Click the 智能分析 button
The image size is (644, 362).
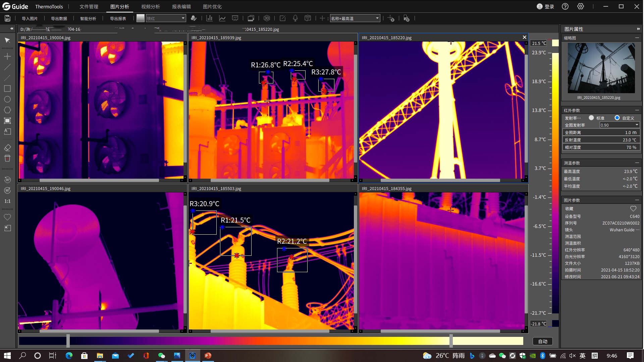88,18
